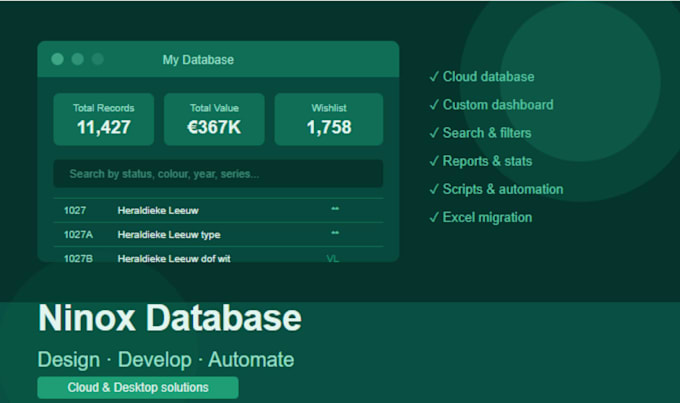Click the Cloud database feature
680x403 pixels.
482,77
